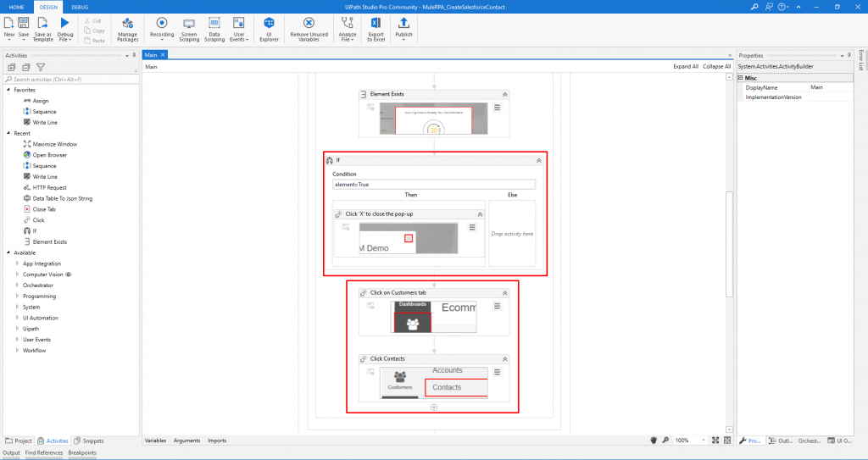
Task: Run Debug File play button
Action: point(64,23)
